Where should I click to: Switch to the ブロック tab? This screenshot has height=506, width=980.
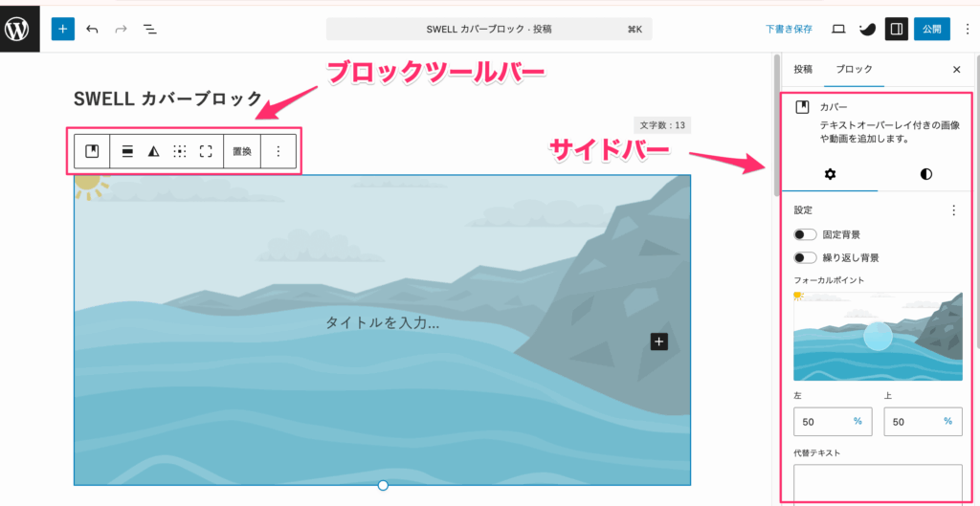854,69
